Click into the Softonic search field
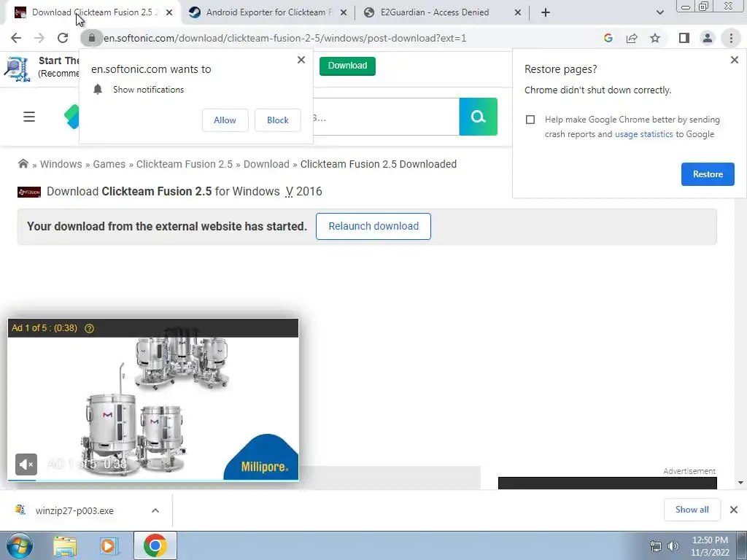The image size is (747, 560). point(386,117)
